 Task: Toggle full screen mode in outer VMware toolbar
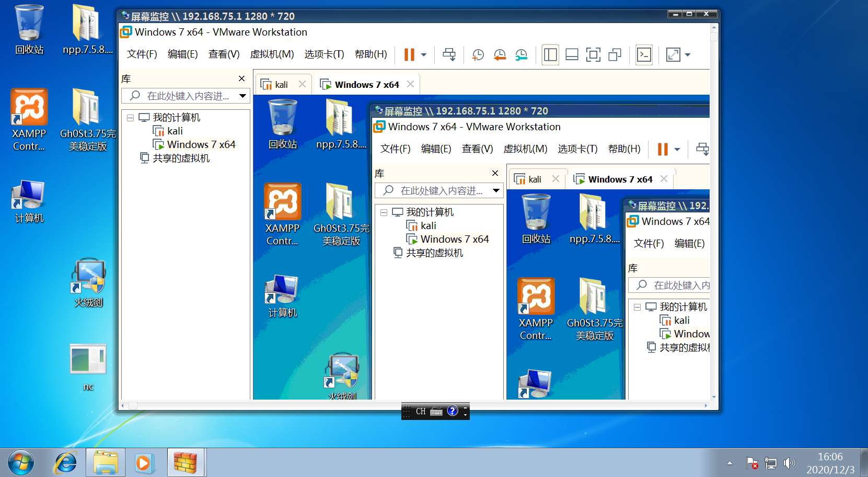click(593, 54)
